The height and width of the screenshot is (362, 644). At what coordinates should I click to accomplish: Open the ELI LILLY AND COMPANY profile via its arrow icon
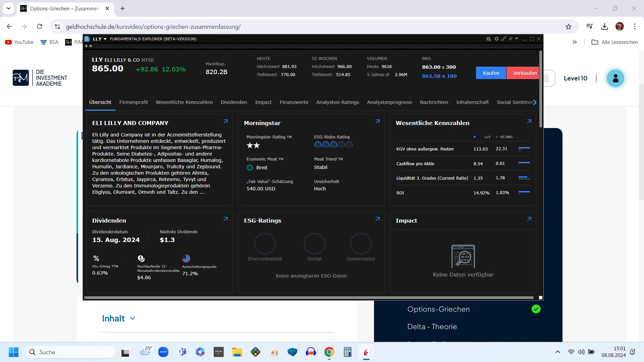click(x=225, y=122)
